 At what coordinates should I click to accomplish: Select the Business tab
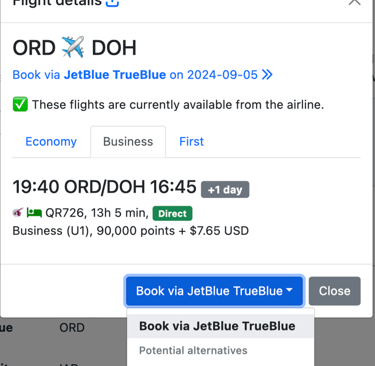point(128,142)
